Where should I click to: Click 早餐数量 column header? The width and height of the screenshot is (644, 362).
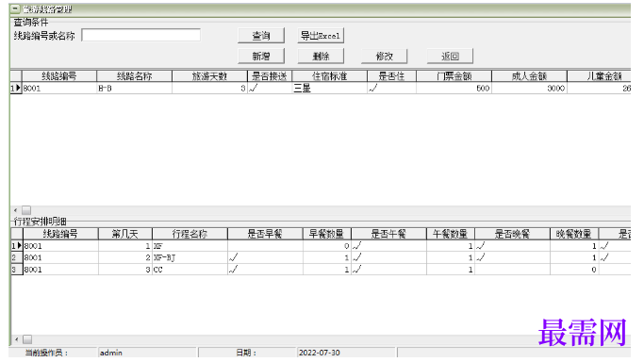pos(327,234)
